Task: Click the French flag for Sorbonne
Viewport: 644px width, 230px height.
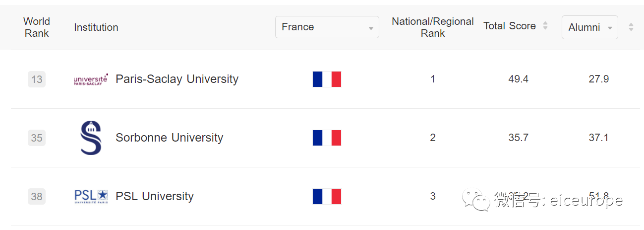Action: 327,138
